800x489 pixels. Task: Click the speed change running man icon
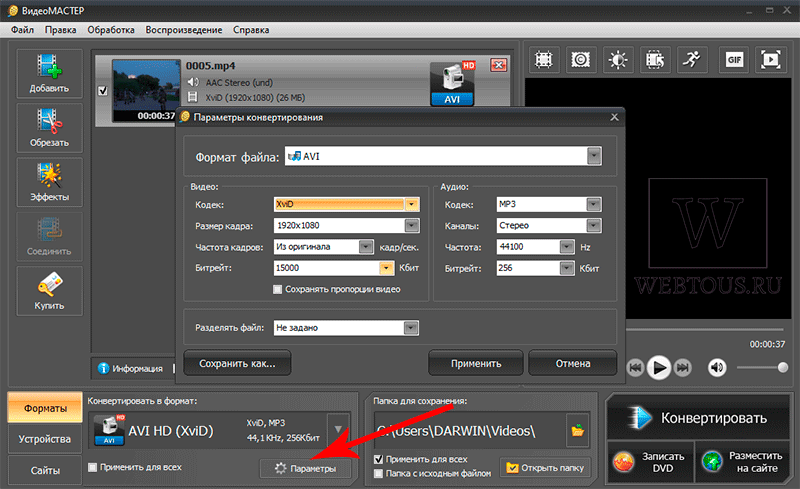692,60
